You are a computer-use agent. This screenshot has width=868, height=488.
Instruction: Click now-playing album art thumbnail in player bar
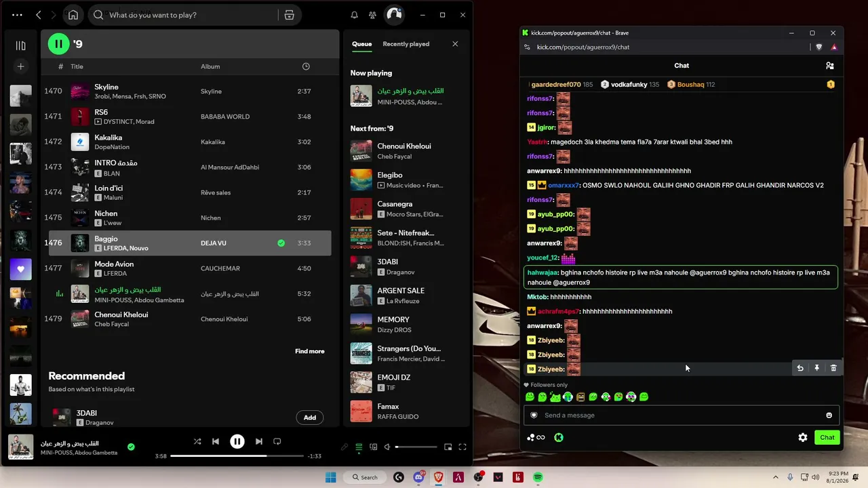pyautogui.click(x=20, y=447)
